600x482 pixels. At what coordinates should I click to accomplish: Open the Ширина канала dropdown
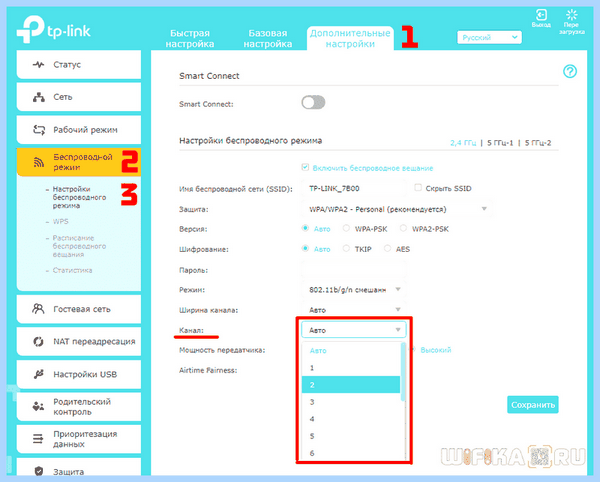coord(354,309)
